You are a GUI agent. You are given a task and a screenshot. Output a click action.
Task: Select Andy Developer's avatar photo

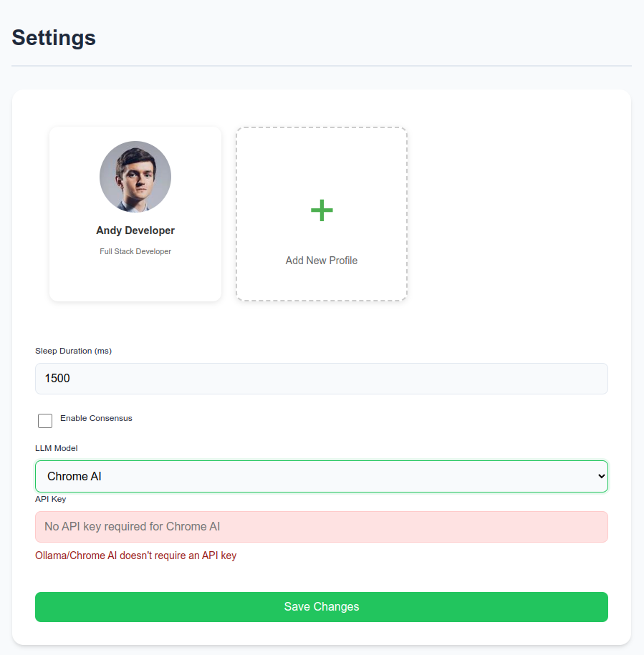[135, 177]
